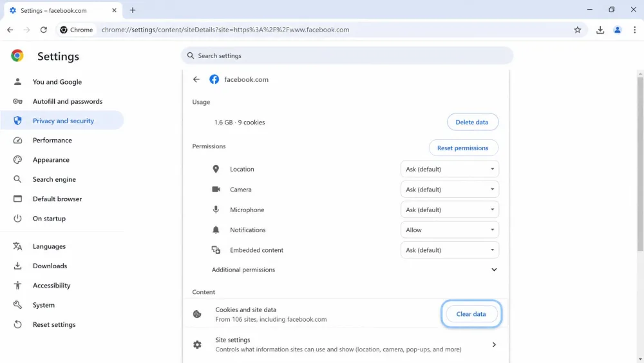Open the Location permission dropdown
The image size is (644, 363).
coord(450,169)
